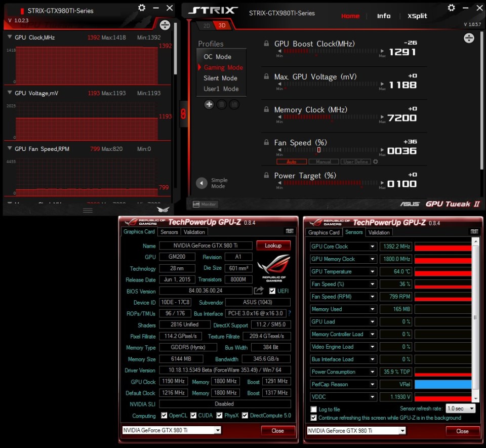
Task: Click the round move icon in STRIX main window
Action: [469, 38]
